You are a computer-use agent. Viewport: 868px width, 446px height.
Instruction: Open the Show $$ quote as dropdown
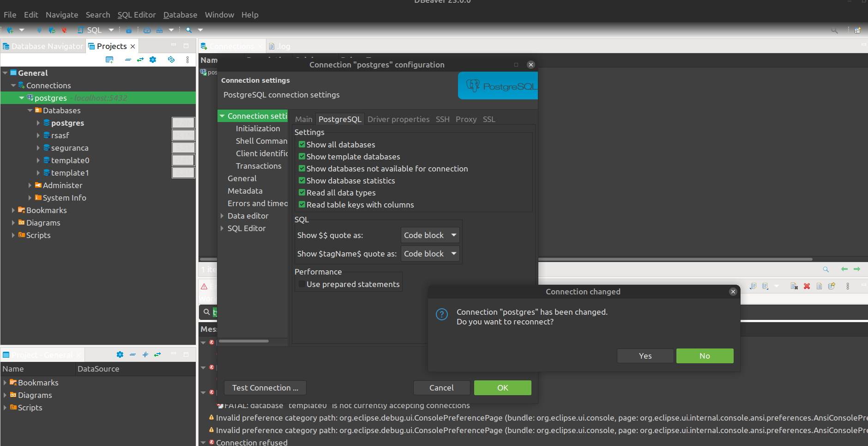pos(429,235)
